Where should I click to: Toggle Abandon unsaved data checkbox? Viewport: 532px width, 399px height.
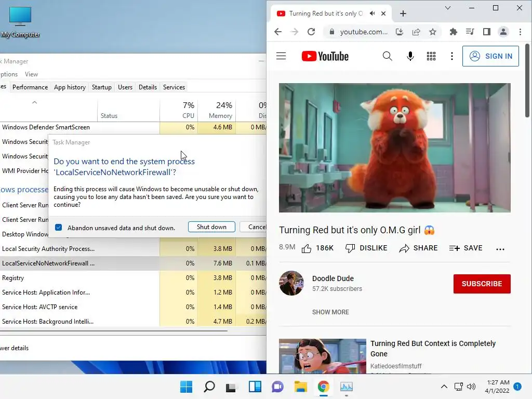tap(58, 228)
